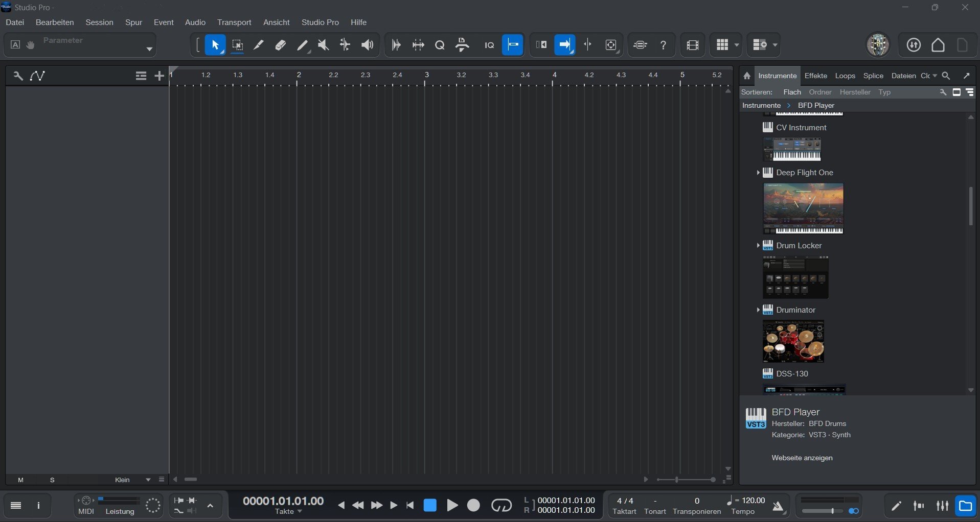Switch to the Splice tab
The image size is (980, 522).
873,76
